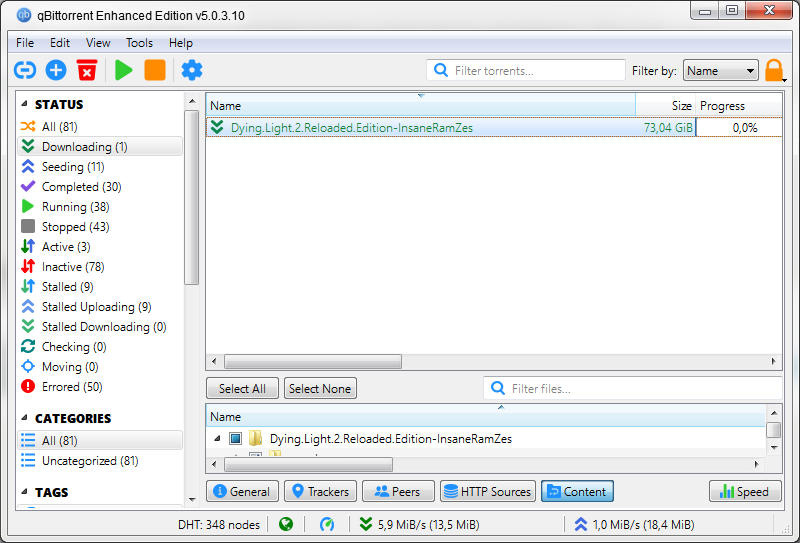This screenshot has height=543, width=800.
Task: Collapse the Dying.Light.2 folder tree
Action: (217, 438)
